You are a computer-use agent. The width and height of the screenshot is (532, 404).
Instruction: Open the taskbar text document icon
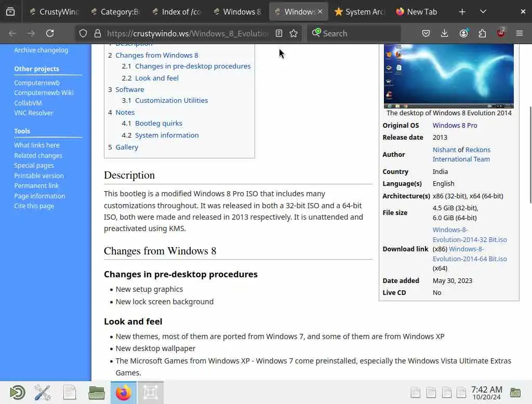[x=70, y=393]
